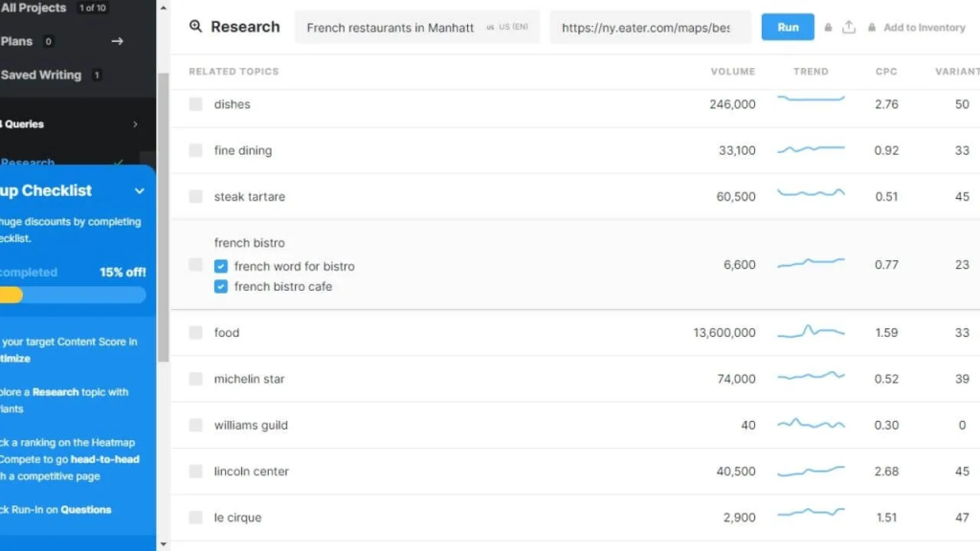This screenshot has width=980, height=551.
Task: Check the dishes topic checkbox
Action: click(195, 104)
